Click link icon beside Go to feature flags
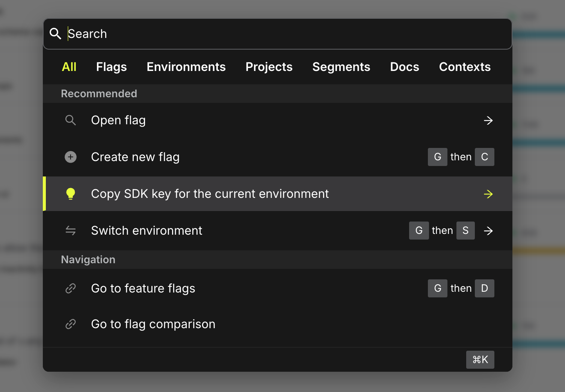Viewport: 565px width, 392px height. 71,288
